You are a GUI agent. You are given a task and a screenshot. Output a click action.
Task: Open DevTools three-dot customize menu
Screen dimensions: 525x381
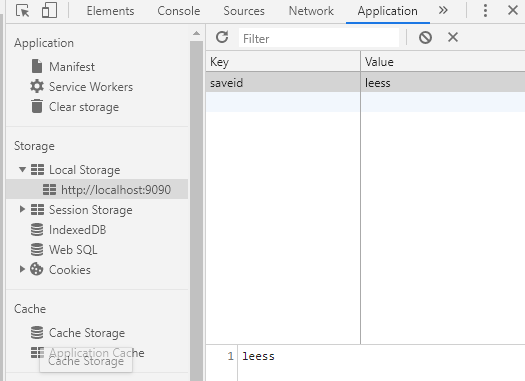click(485, 11)
